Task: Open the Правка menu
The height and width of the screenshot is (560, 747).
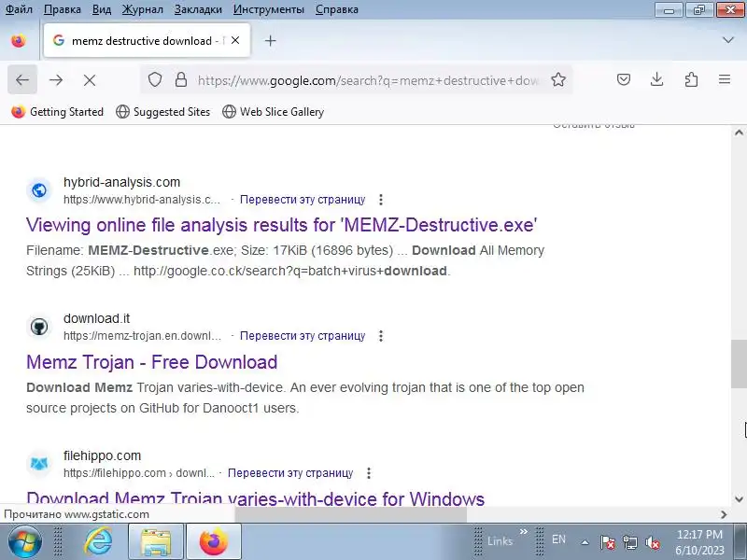Action: (x=63, y=9)
